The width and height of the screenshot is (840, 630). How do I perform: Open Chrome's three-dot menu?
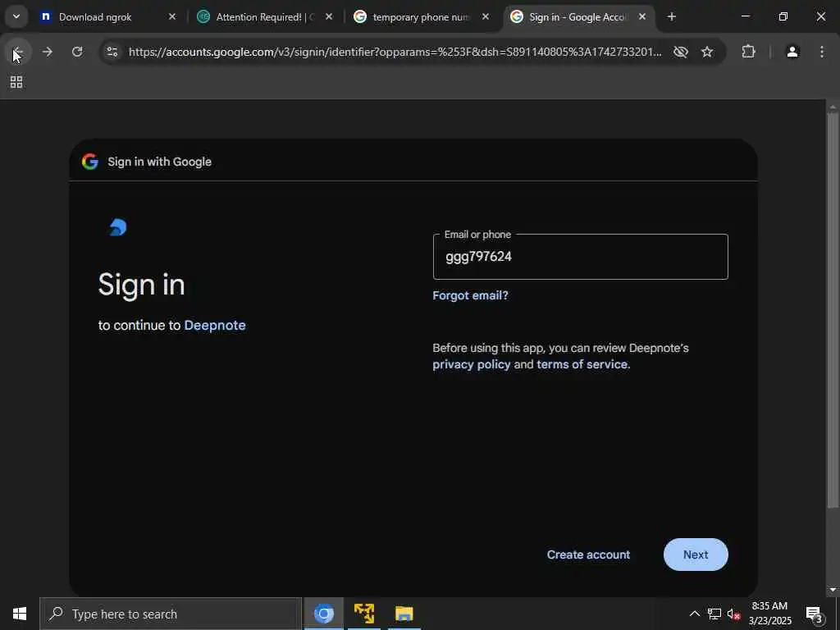coord(822,52)
